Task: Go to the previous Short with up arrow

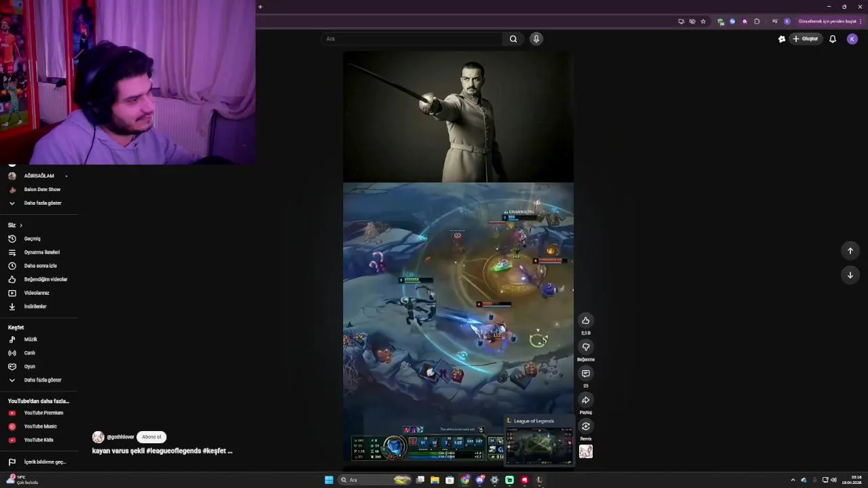Action: (x=850, y=251)
